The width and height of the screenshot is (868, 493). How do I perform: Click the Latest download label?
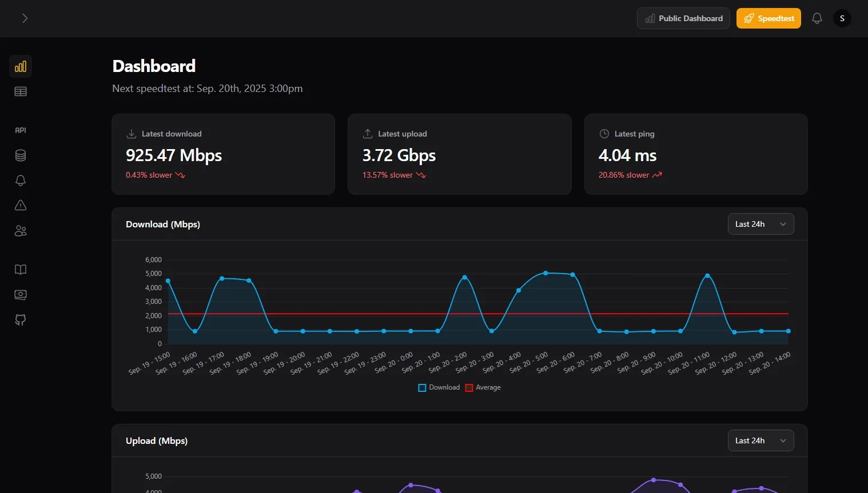(x=172, y=134)
